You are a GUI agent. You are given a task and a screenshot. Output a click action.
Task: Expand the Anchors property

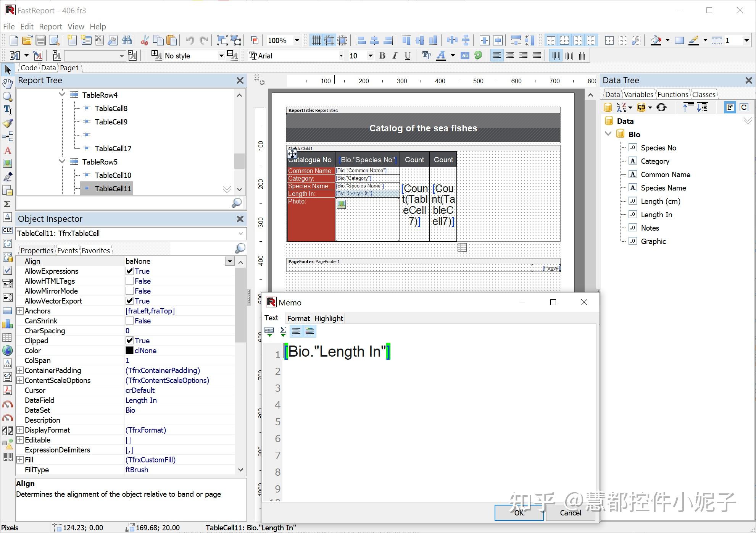[20, 311]
